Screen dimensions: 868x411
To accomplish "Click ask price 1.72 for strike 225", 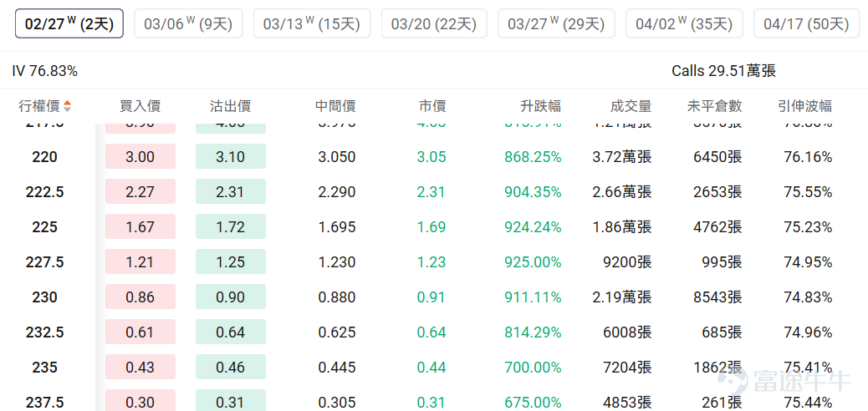I will pos(230,226).
